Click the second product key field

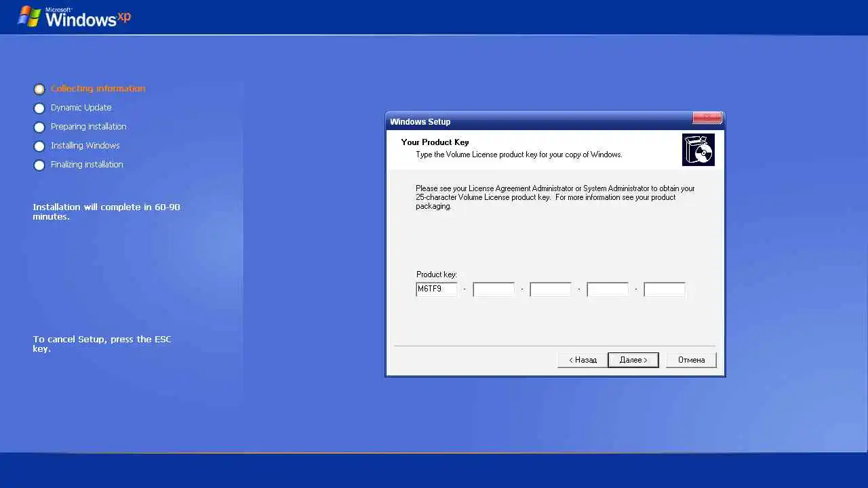494,289
